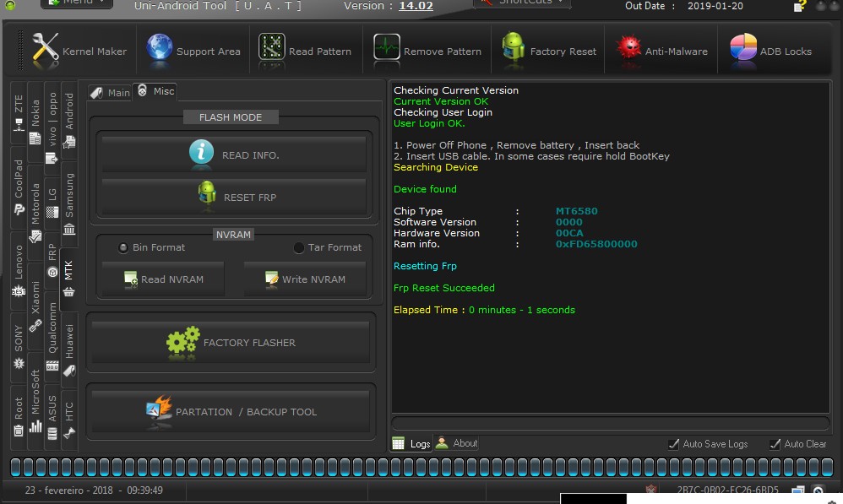Open the Root vertical tab
The height and width of the screenshot is (504, 843).
(x=19, y=416)
